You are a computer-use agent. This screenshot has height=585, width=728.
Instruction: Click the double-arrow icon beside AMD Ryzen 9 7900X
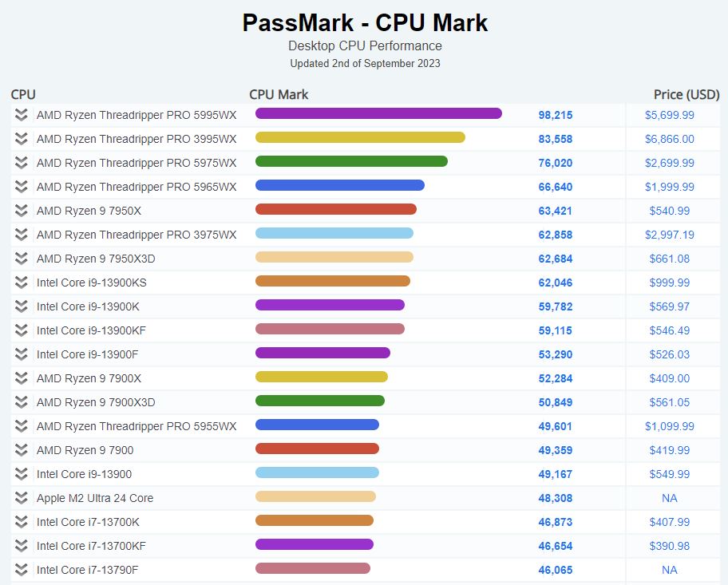pyautogui.click(x=21, y=378)
